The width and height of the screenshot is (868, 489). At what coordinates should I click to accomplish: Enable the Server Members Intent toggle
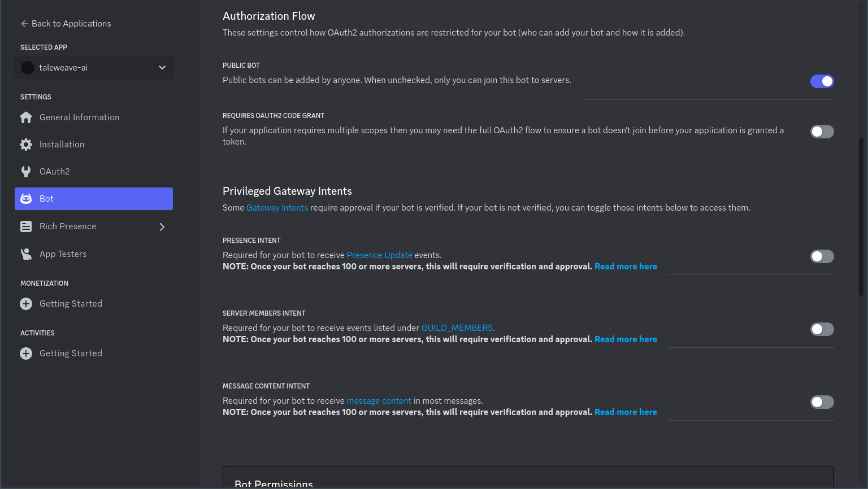click(x=822, y=329)
